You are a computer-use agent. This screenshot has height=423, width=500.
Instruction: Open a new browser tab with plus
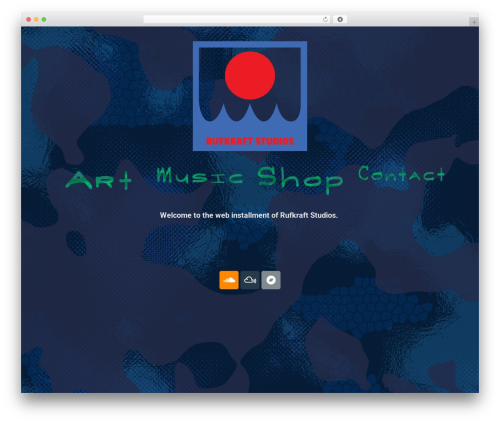[474, 22]
